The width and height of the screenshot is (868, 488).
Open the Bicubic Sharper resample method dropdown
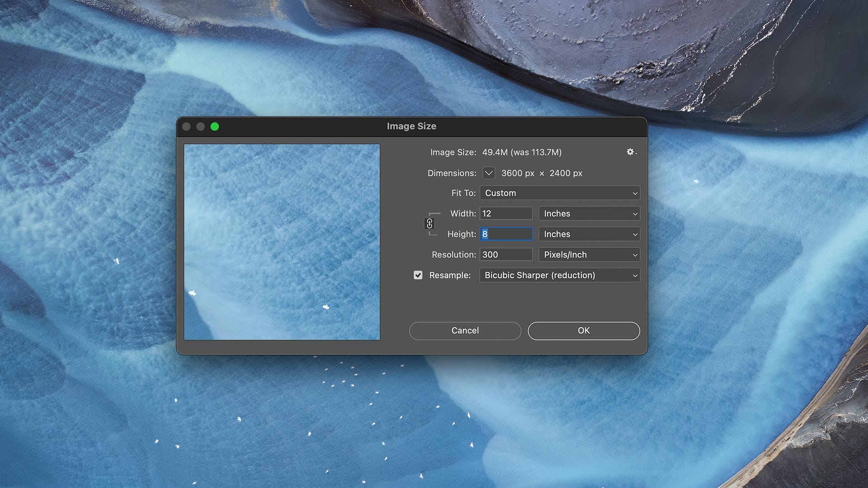point(560,275)
